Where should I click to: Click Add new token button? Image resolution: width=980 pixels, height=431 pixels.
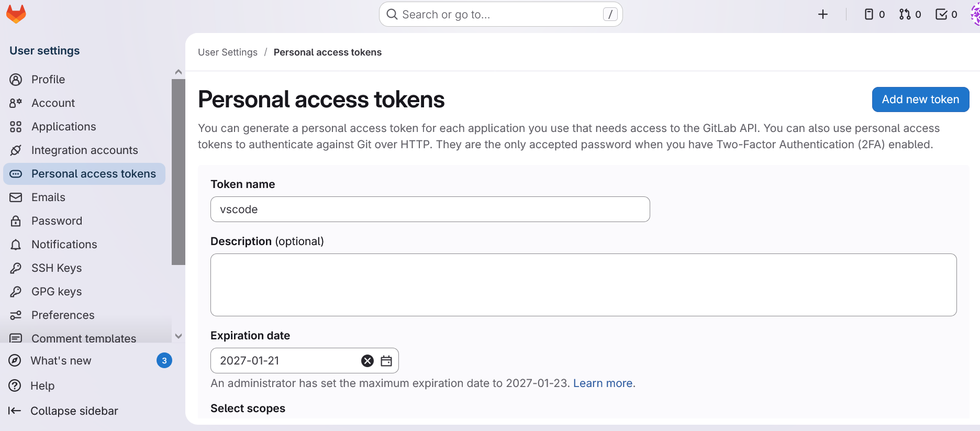click(x=920, y=100)
